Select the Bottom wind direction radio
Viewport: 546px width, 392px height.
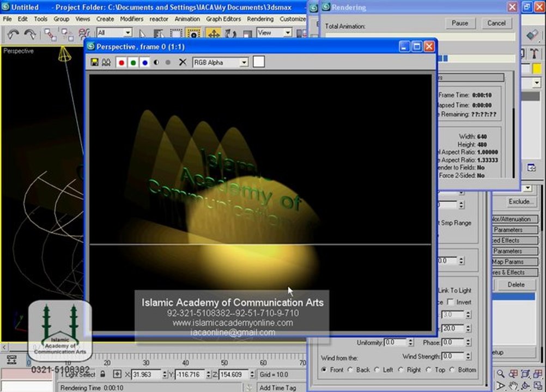pyautogui.click(x=452, y=370)
